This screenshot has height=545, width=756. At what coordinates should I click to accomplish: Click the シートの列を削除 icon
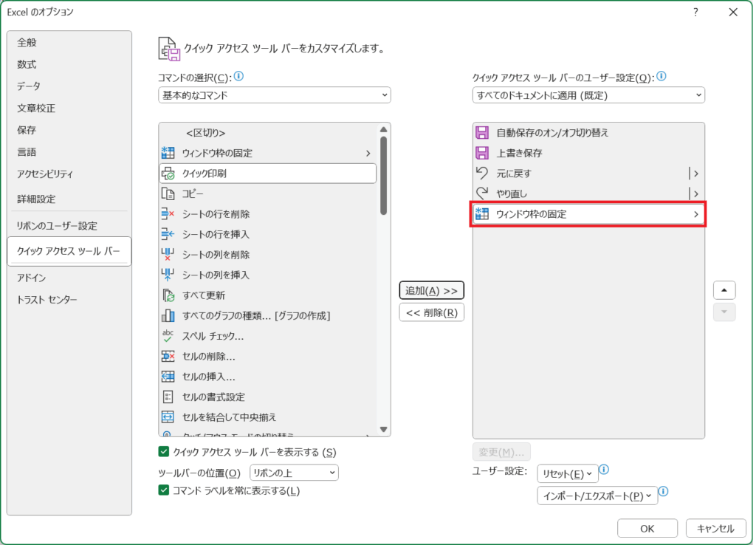168,255
